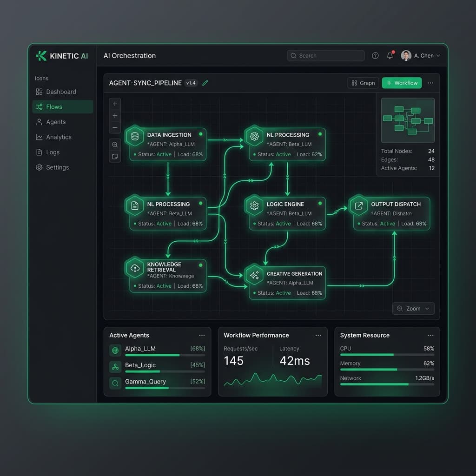Click the Memory usage bar
Screen dimensions: 476x476
point(387,370)
